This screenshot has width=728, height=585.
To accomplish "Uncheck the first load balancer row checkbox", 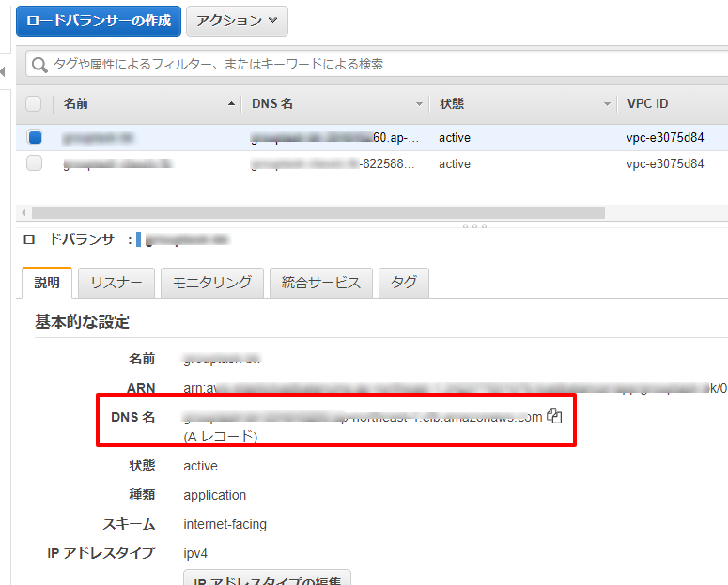I will point(35,137).
